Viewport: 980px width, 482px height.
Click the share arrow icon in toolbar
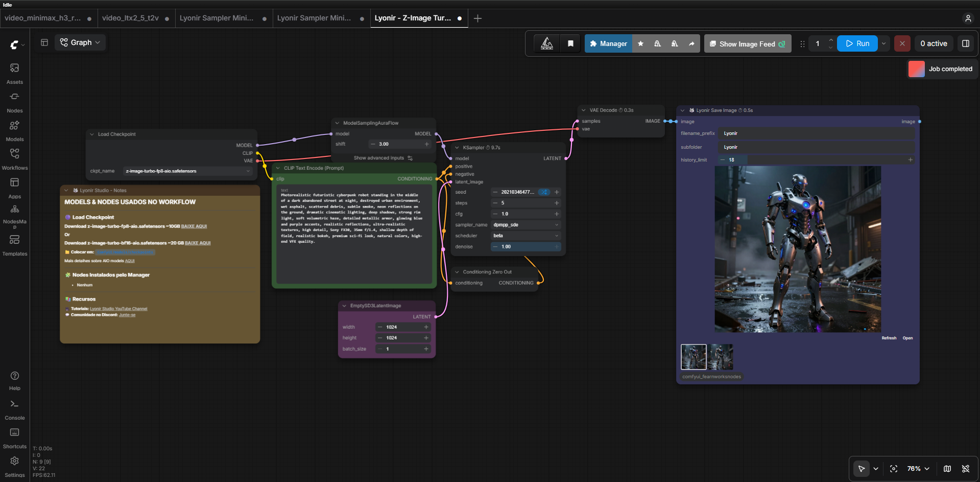691,43
